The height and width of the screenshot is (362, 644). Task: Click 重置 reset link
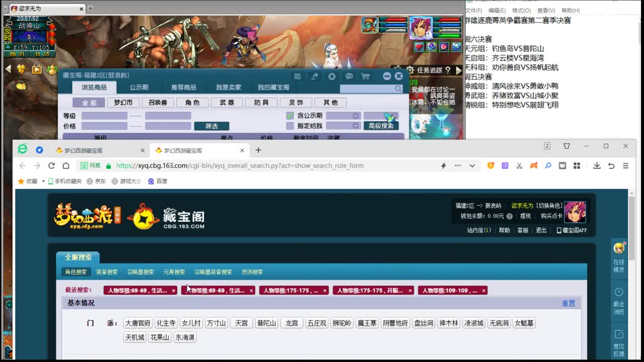(x=569, y=303)
